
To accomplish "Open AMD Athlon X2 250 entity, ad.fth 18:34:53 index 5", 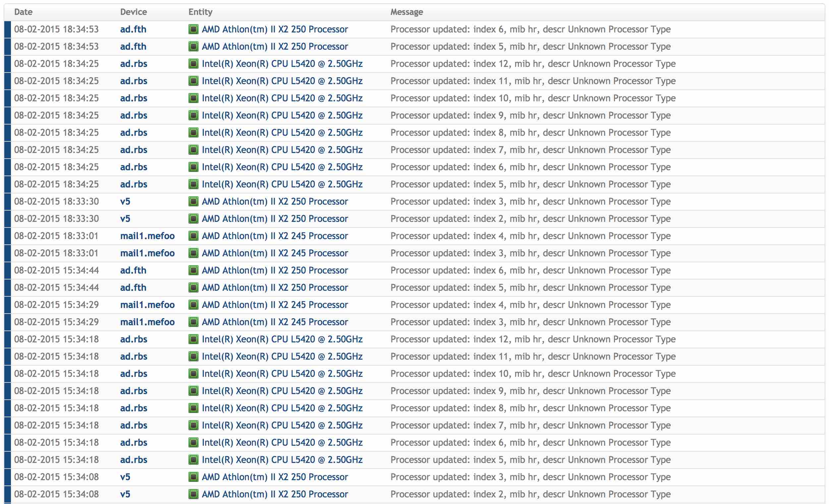I will pos(275,46).
